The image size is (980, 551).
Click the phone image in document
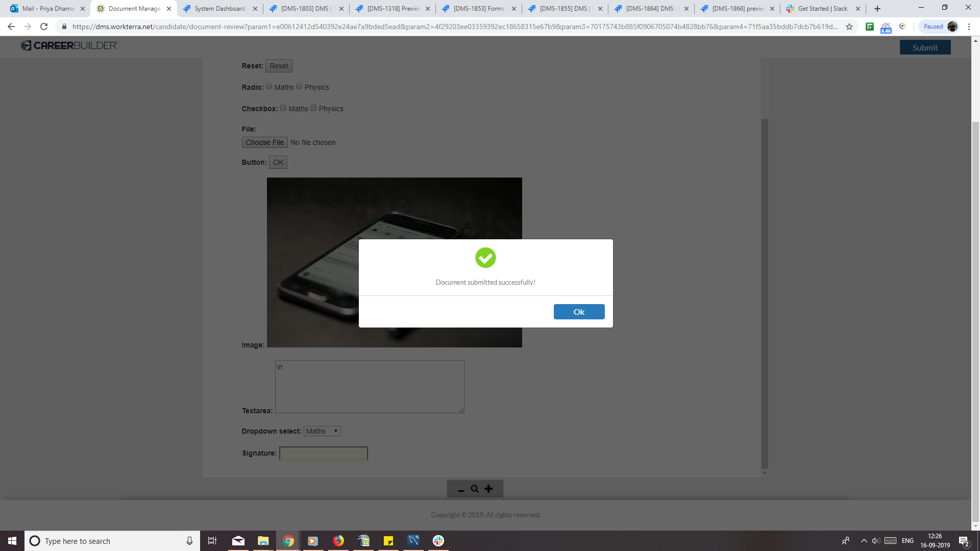[395, 262]
